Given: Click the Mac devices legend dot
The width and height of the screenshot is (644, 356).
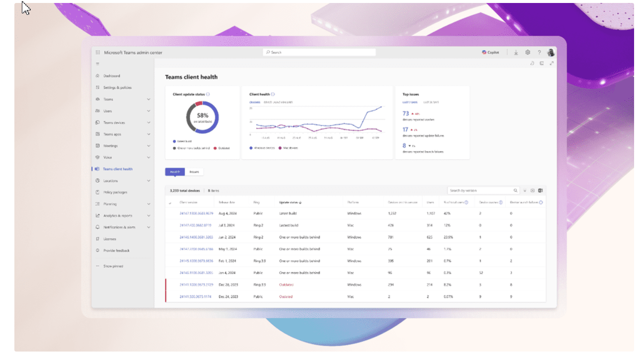Looking at the screenshot, I should point(280,148).
